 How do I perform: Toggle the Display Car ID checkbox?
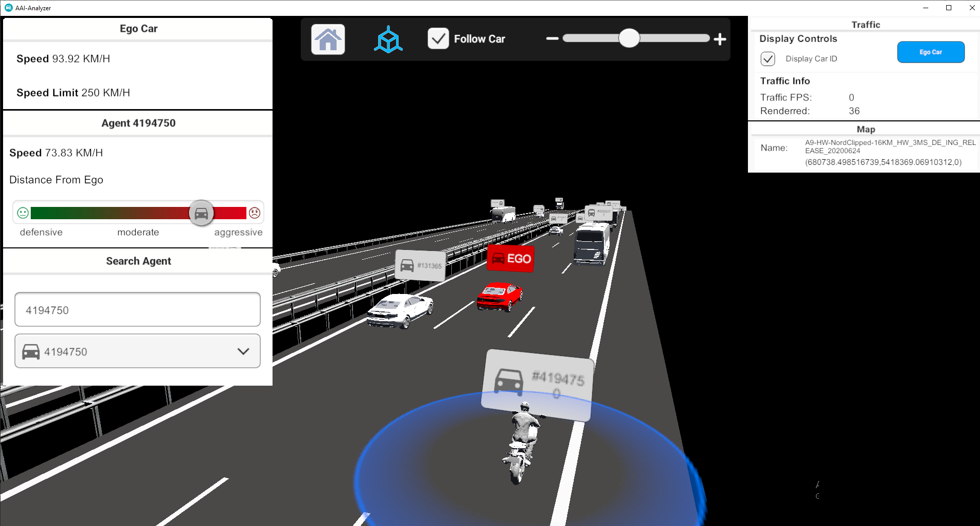[767, 59]
